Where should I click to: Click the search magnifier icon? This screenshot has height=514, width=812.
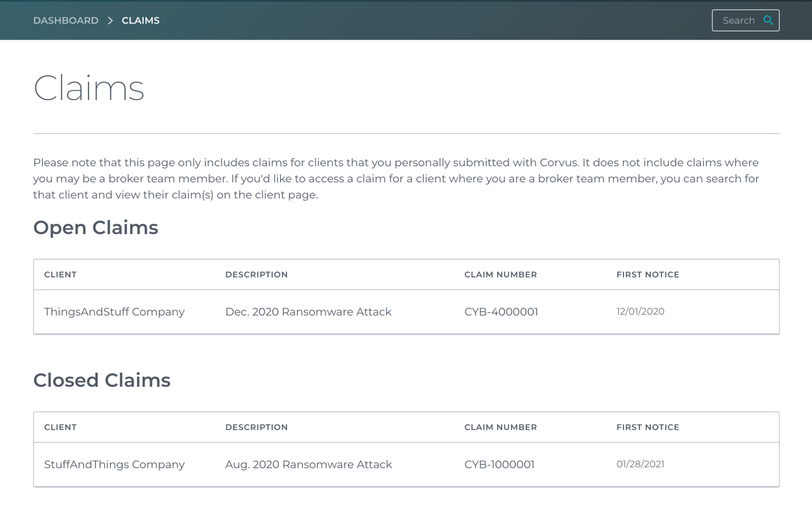[768, 20]
